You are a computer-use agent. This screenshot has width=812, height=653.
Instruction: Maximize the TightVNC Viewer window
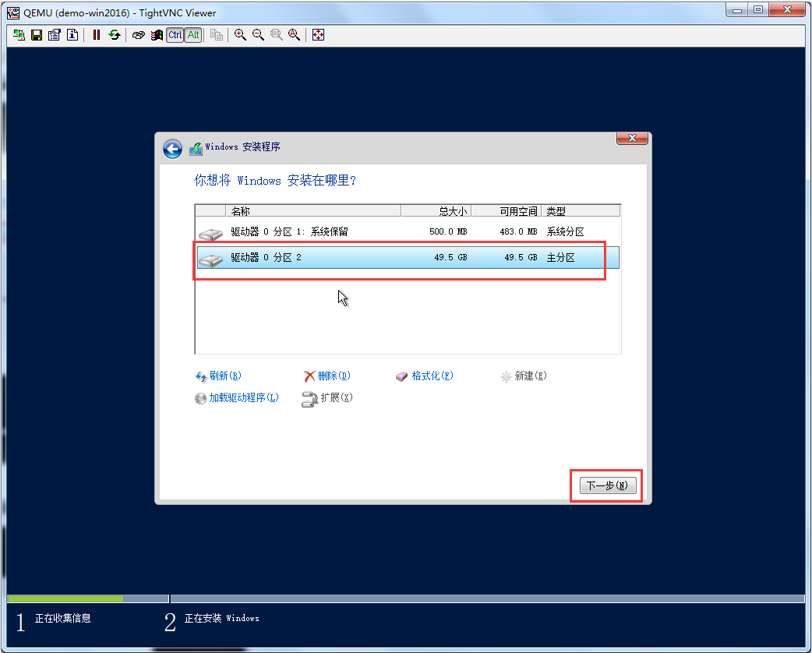(758, 9)
